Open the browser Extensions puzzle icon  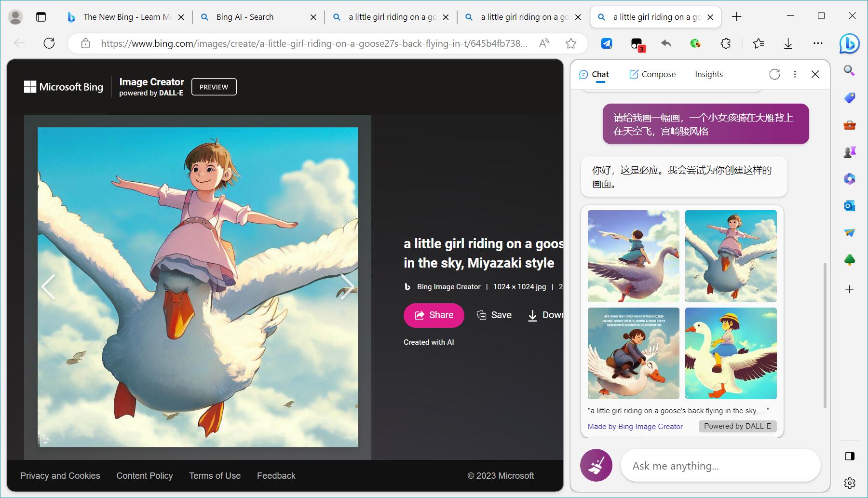tap(725, 44)
